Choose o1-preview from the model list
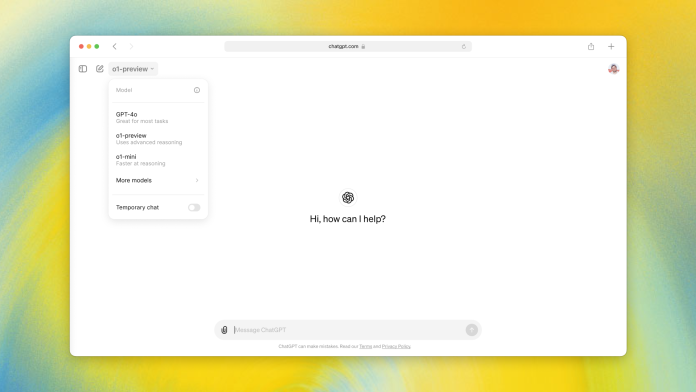The image size is (696, 392). point(158,139)
